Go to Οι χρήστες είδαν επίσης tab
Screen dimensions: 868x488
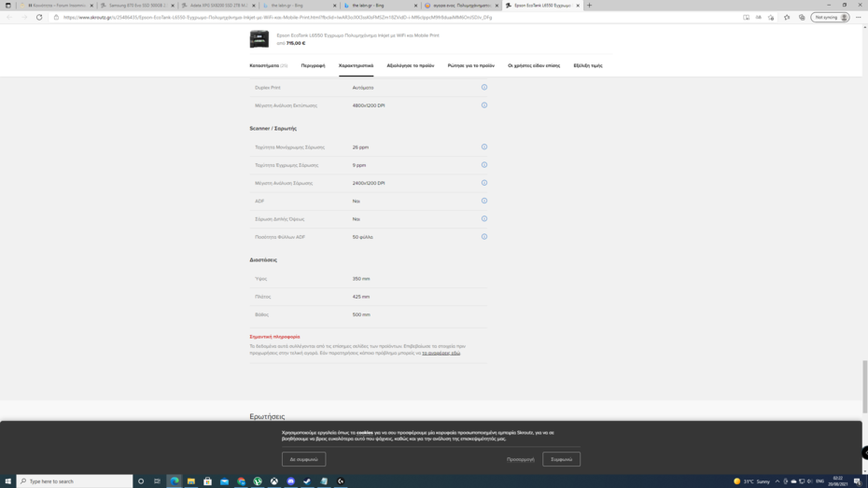click(534, 65)
